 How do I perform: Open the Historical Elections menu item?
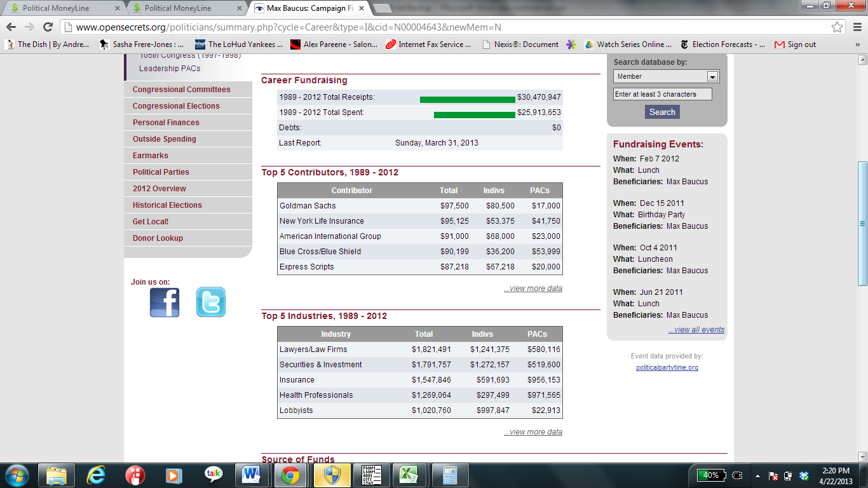[x=188, y=205]
